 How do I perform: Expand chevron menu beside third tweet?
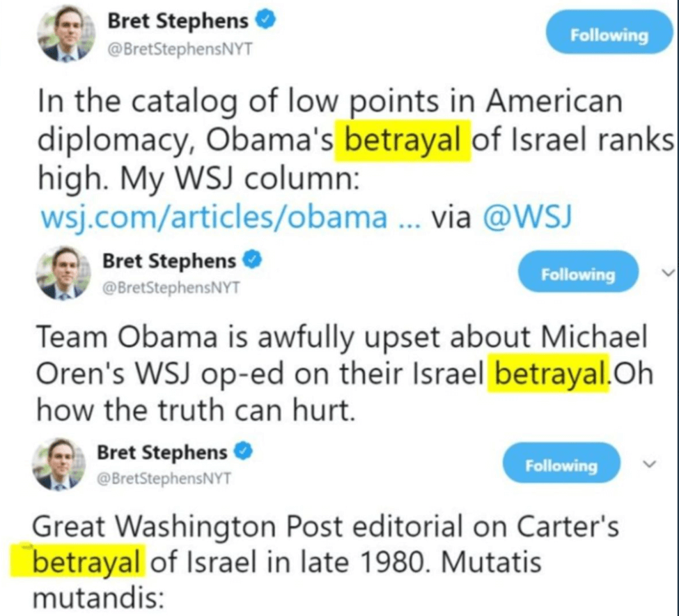(649, 464)
